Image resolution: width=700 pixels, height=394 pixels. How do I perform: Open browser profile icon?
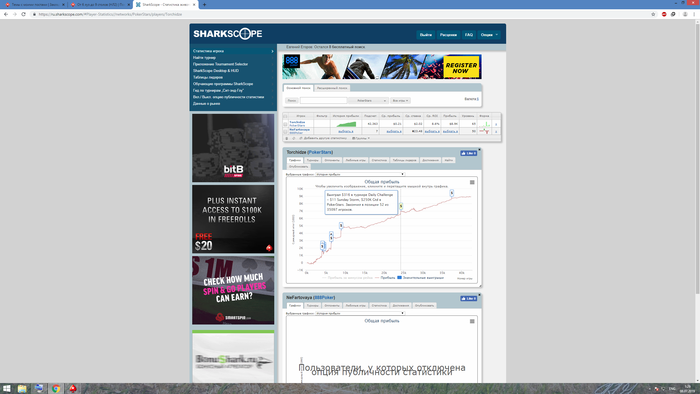[x=685, y=14]
